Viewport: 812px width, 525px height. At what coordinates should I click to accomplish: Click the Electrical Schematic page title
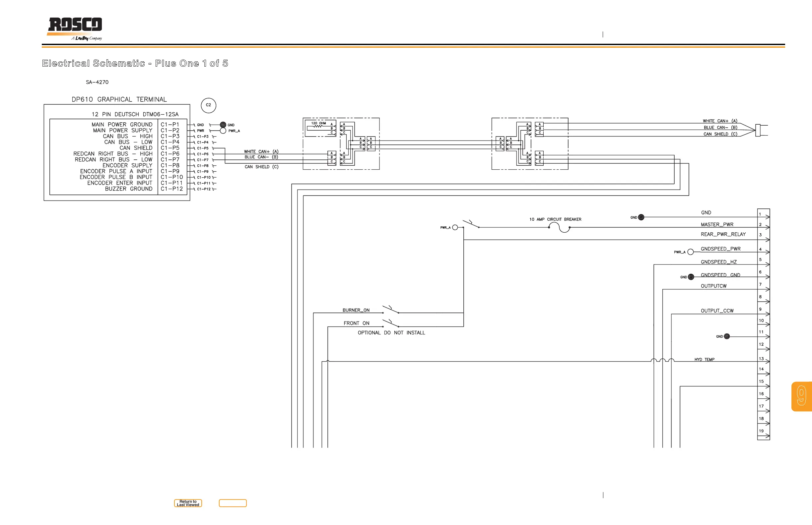pos(135,63)
